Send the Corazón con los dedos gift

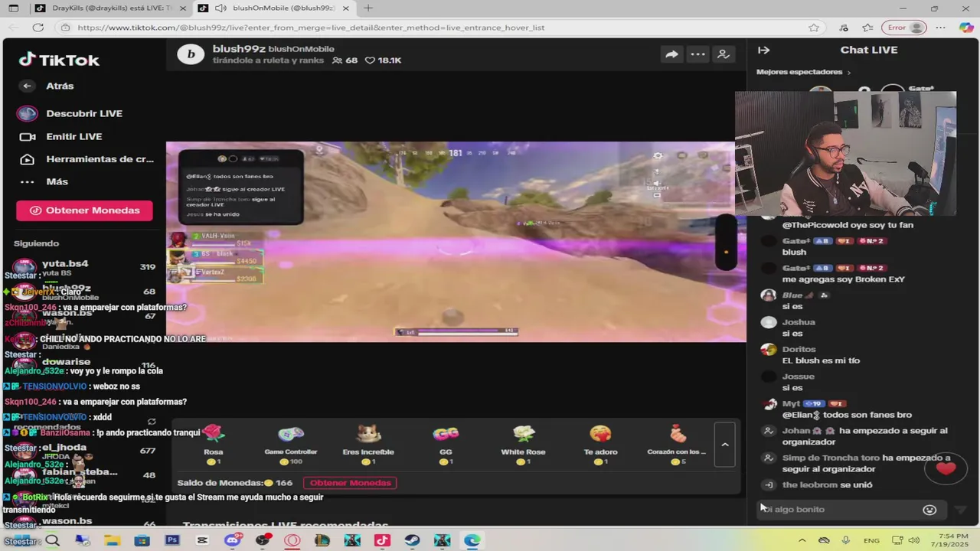tap(678, 445)
